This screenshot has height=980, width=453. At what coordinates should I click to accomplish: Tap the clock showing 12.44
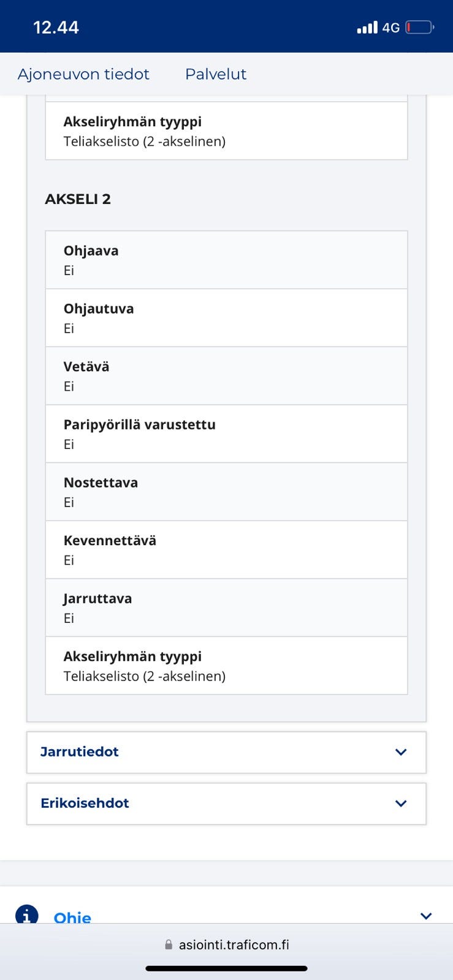[x=56, y=27]
